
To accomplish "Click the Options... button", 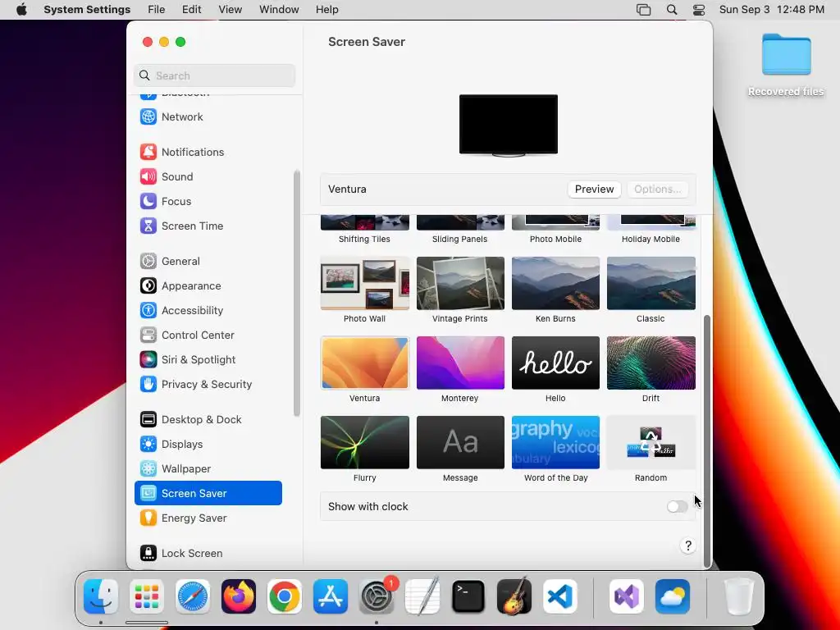I will 657,189.
